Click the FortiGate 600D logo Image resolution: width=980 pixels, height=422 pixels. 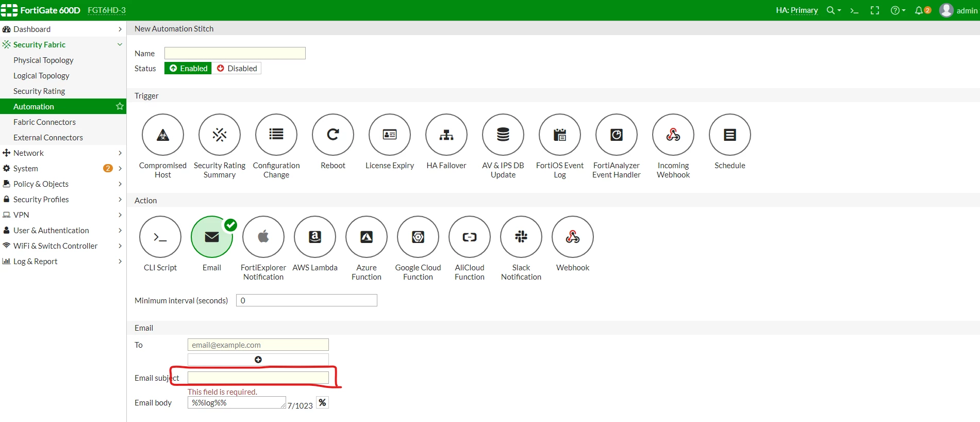click(41, 10)
